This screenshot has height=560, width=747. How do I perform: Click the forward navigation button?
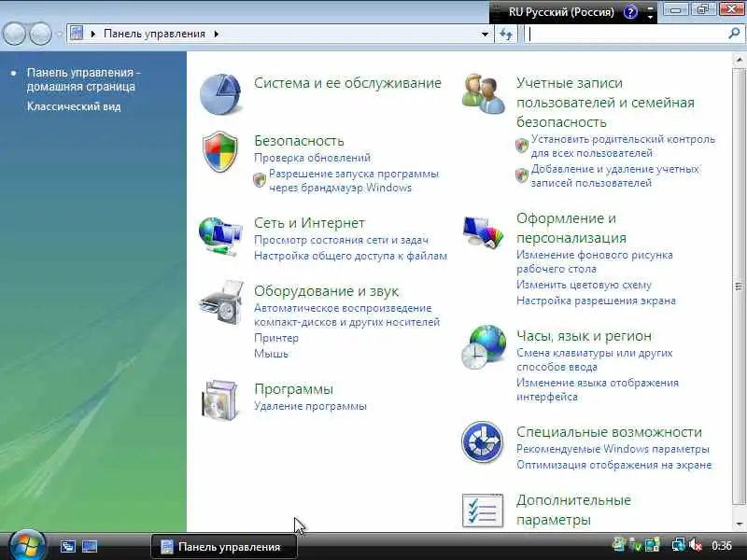[41, 34]
